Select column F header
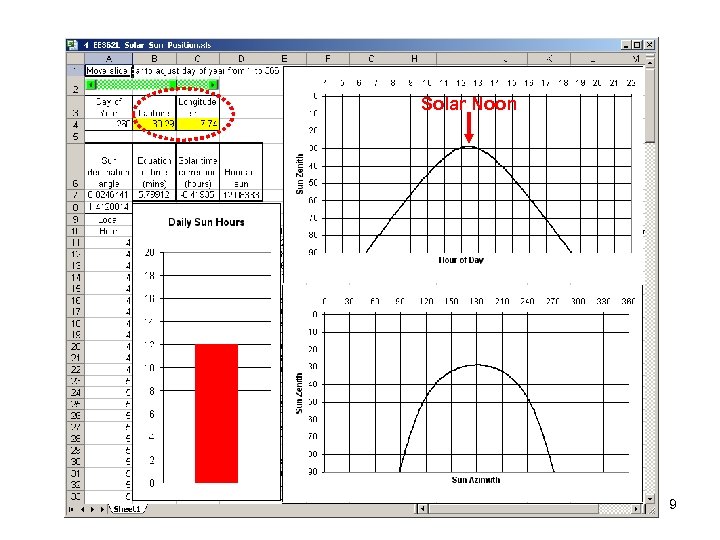720x540 pixels. pos(327,59)
